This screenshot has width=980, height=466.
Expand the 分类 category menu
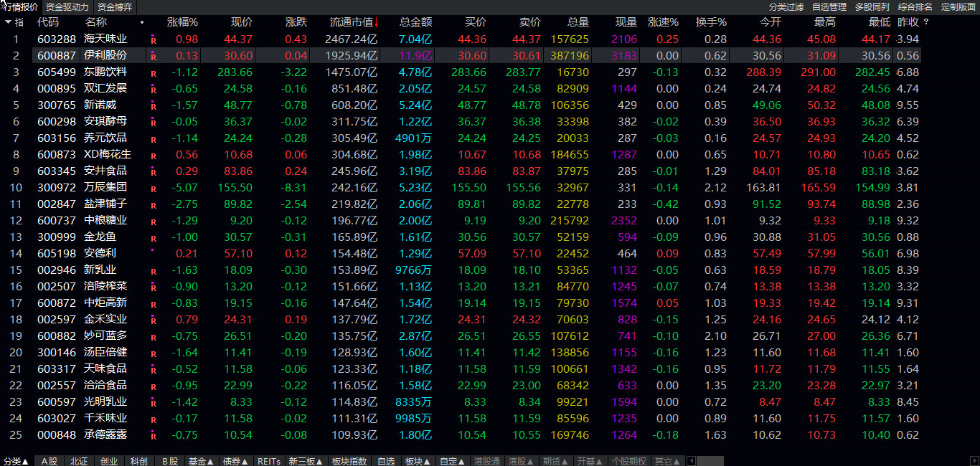pyautogui.click(x=16, y=461)
